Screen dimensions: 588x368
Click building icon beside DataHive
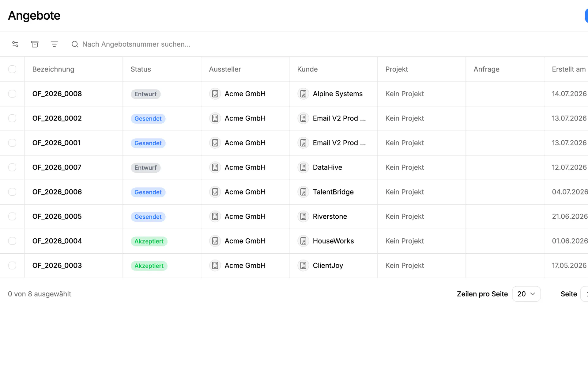(x=303, y=167)
